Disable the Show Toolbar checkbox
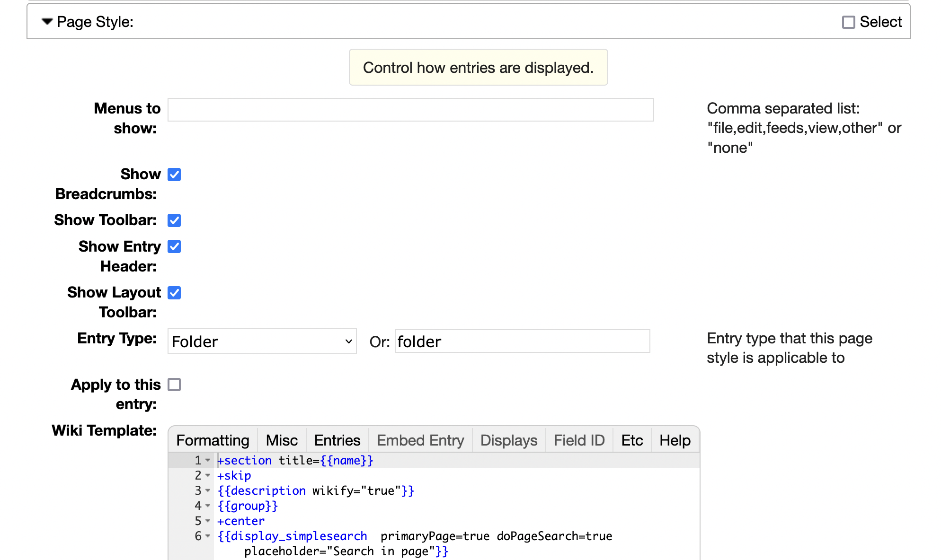The image size is (941, 560). pyautogui.click(x=174, y=220)
